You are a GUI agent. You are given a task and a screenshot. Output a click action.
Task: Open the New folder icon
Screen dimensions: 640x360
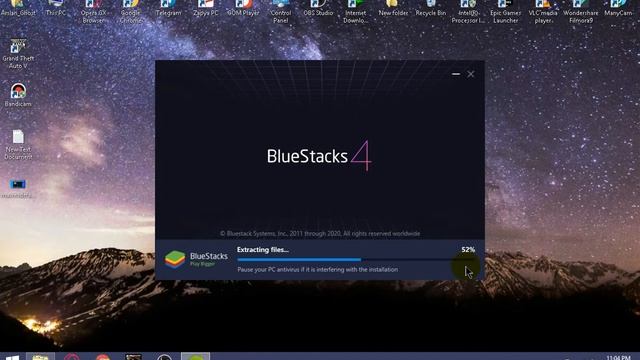(393, 8)
